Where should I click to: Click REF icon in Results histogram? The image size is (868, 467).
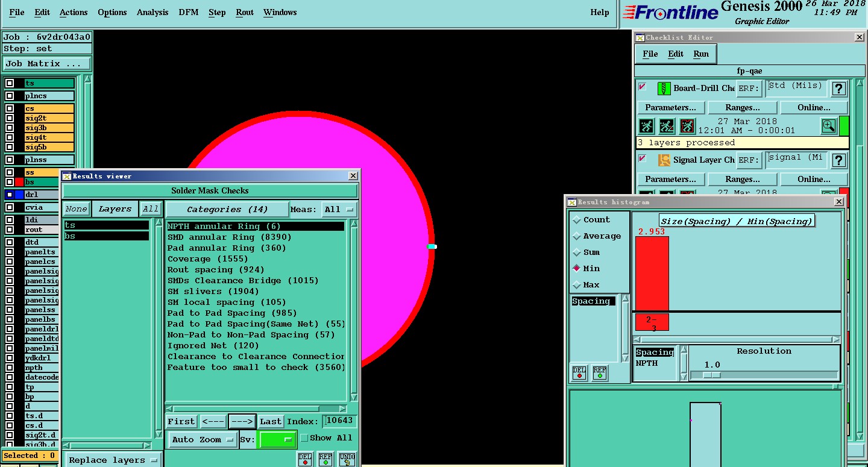(x=599, y=373)
